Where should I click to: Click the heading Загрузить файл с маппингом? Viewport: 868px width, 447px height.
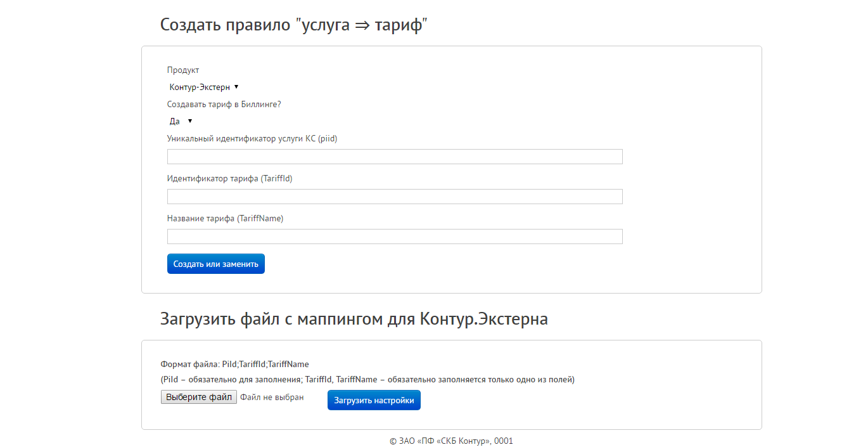click(x=354, y=318)
